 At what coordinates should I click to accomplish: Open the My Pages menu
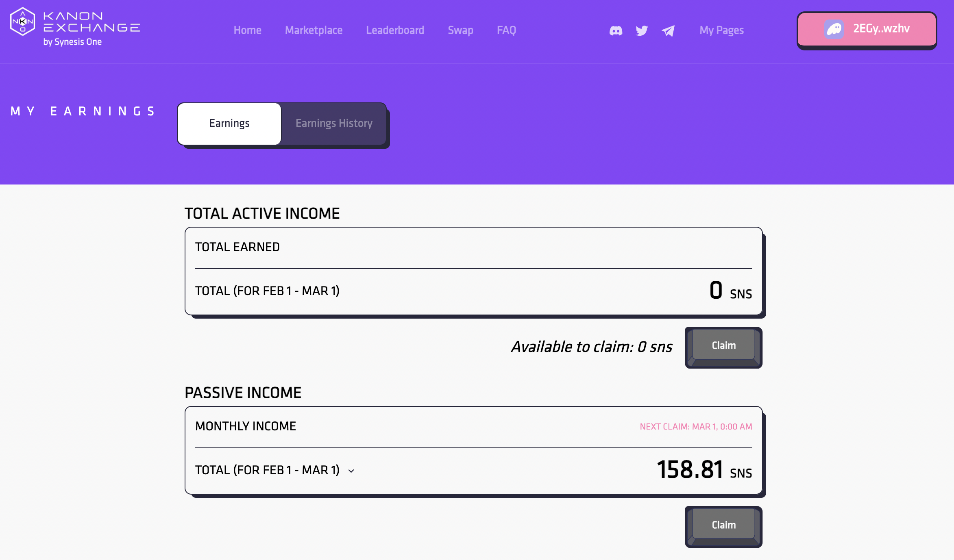(721, 30)
